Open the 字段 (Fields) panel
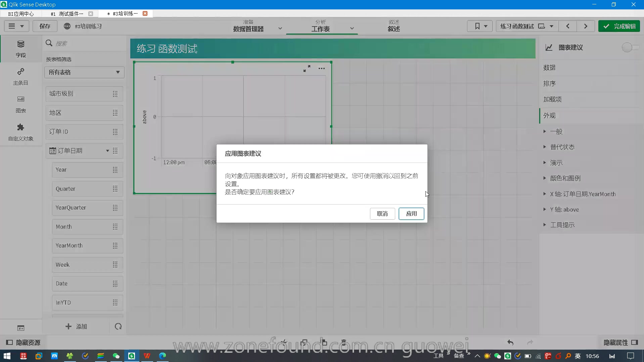Viewport: 644px width, 362px height. pyautogui.click(x=21, y=49)
